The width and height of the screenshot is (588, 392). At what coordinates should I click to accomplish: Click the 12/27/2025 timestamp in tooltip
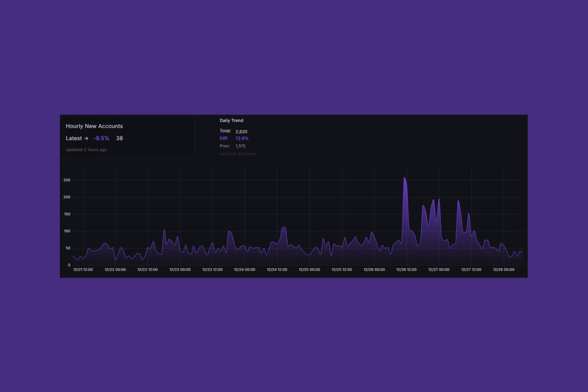tap(237, 153)
